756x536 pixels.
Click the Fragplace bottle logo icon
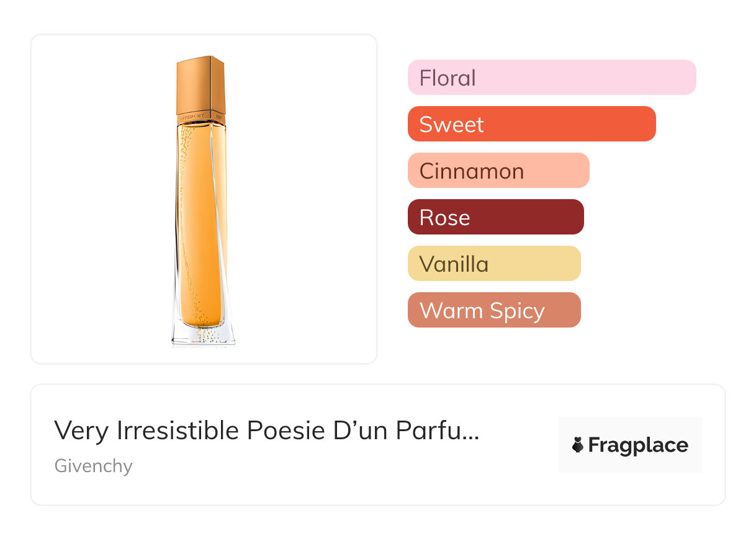[578, 445]
